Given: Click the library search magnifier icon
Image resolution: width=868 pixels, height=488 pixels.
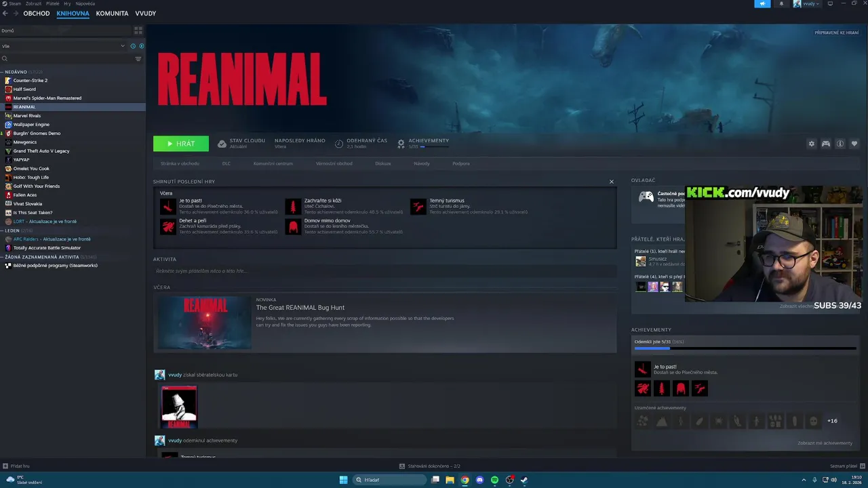Looking at the screenshot, I should pyautogui.click(x=5, y=59).
